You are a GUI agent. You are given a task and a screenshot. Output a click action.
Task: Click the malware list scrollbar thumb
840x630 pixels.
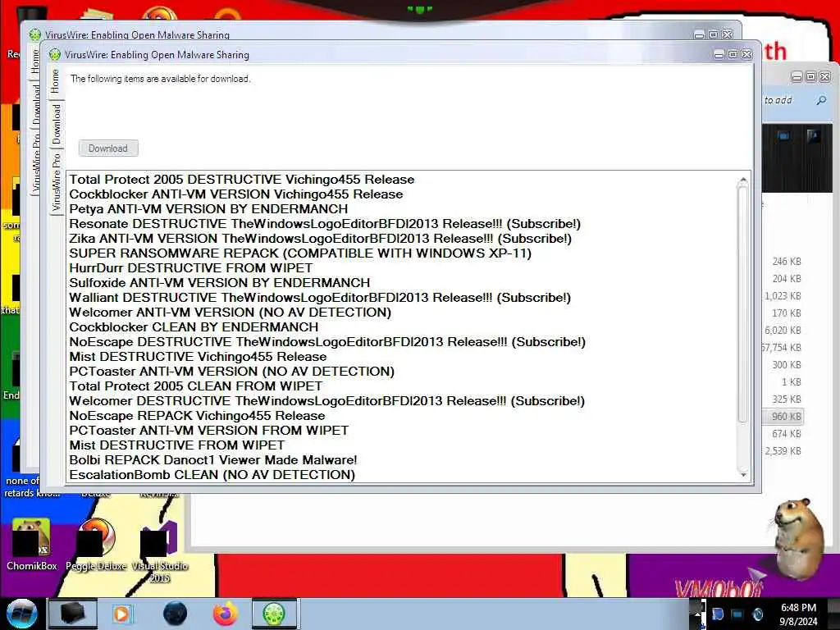coord(743,303)
